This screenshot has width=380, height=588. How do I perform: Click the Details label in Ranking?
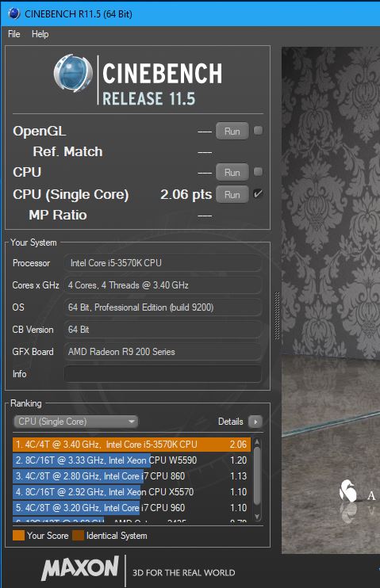click(231, 422)
